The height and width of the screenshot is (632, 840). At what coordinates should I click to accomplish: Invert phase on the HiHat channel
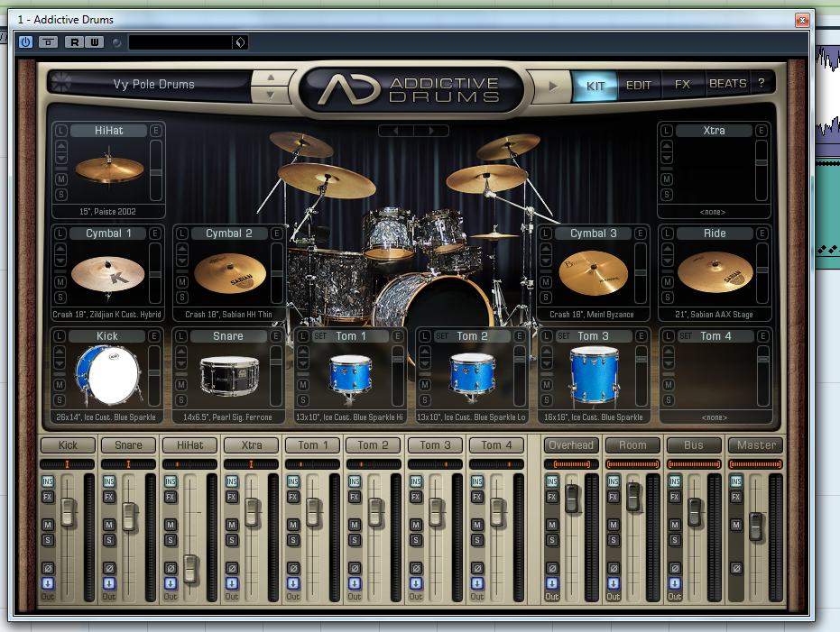(170, 568)
